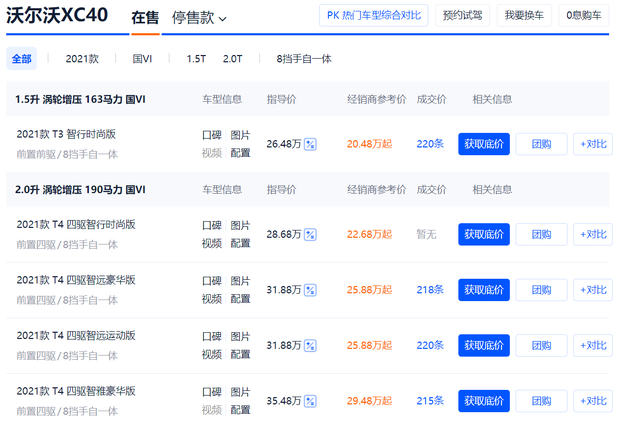The width and height of the screenshot is (620, 421).
Task: Open 2021款 T3 智行时尚版 model link
Action: (66, 134)
